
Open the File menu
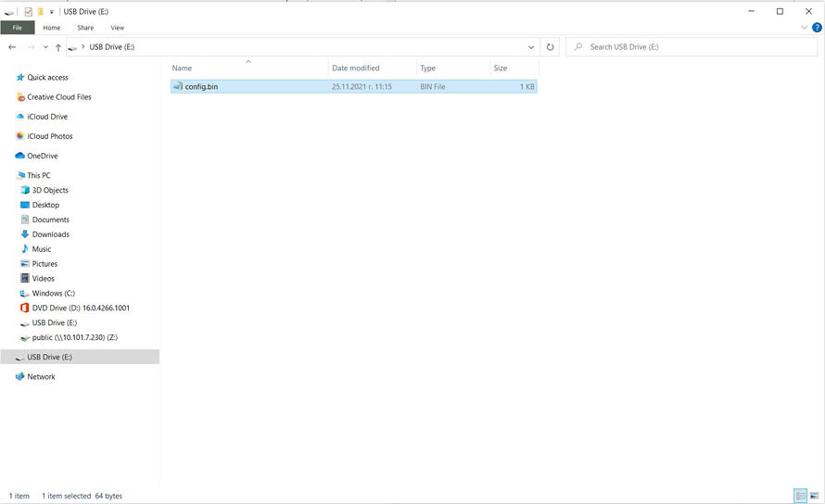(17, 28)
